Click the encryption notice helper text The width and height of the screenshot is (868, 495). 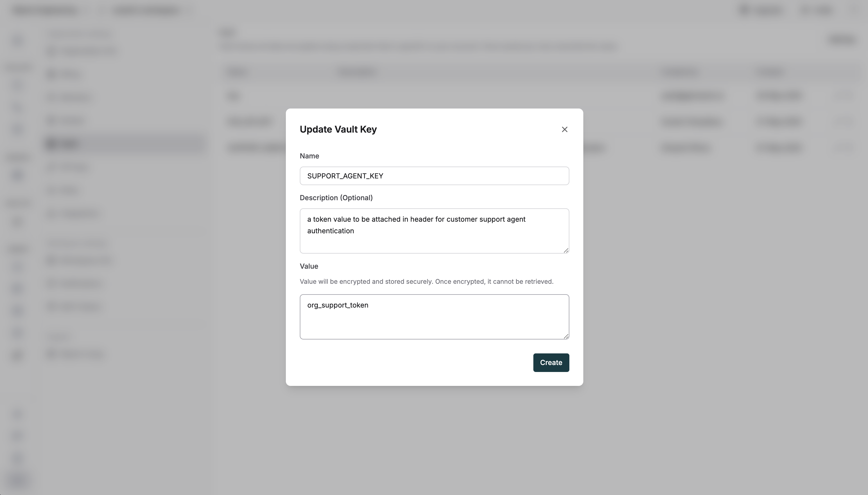pyautogui.click(x=426, y=281)
